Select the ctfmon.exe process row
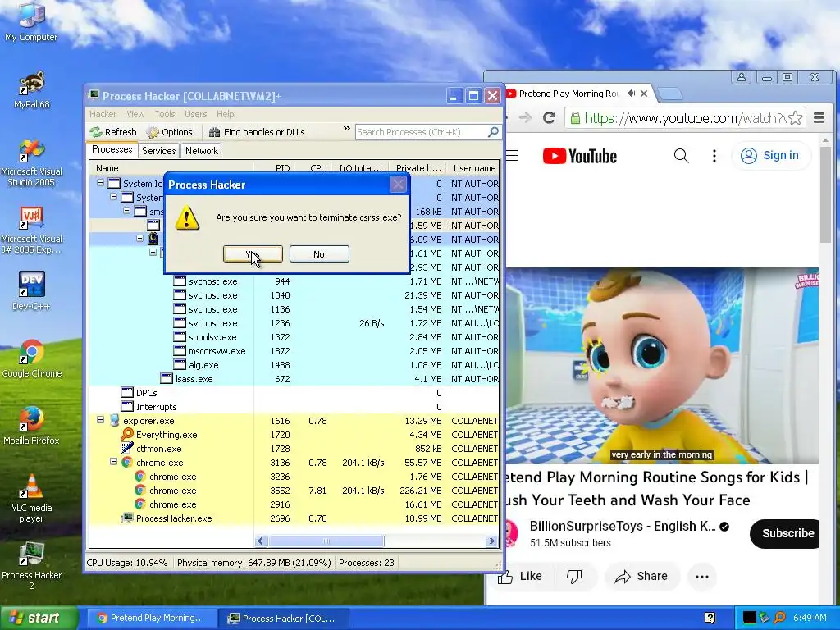Viewport: 840px width, 630px height. pyautogui.click(x=294, y=449)
